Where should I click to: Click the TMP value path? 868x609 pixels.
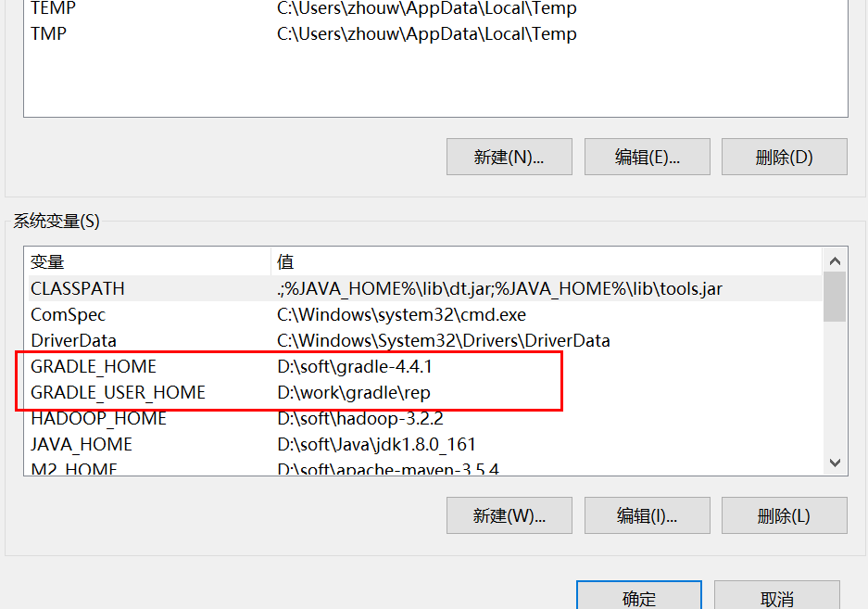427,33
